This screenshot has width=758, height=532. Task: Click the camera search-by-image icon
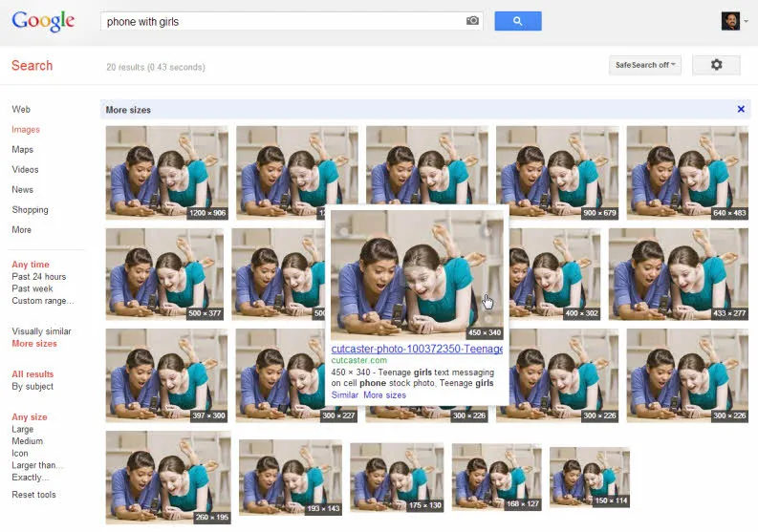(472, 21)
